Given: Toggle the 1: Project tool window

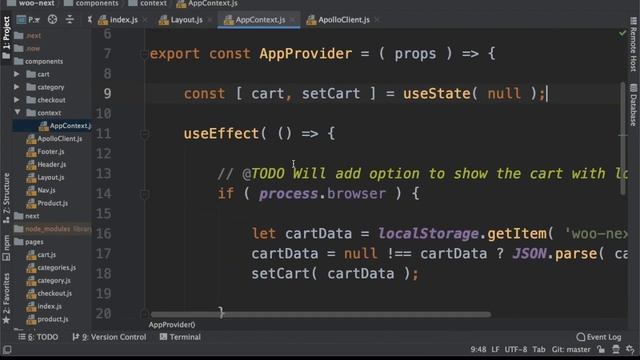Looking at the screenshot, I should (6, 37).
